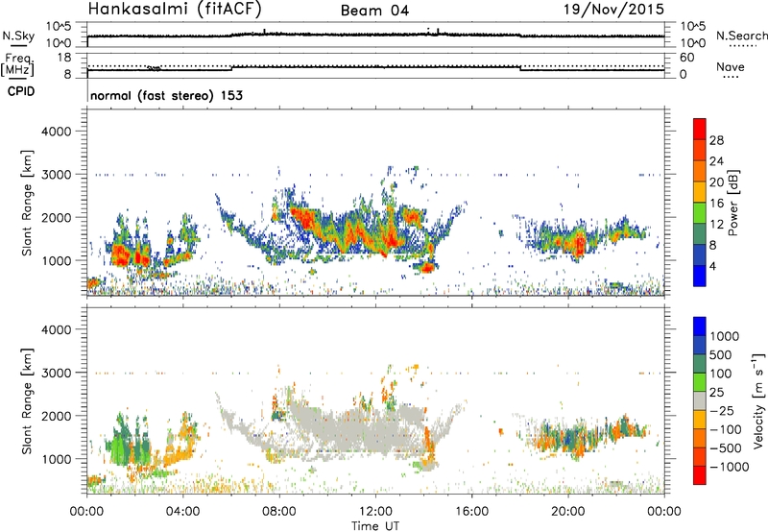Click the 'Hankasalmi (fitACF)' title
Image resolution: width=768 pixels, height=532 pixels.
pos(175,9)
